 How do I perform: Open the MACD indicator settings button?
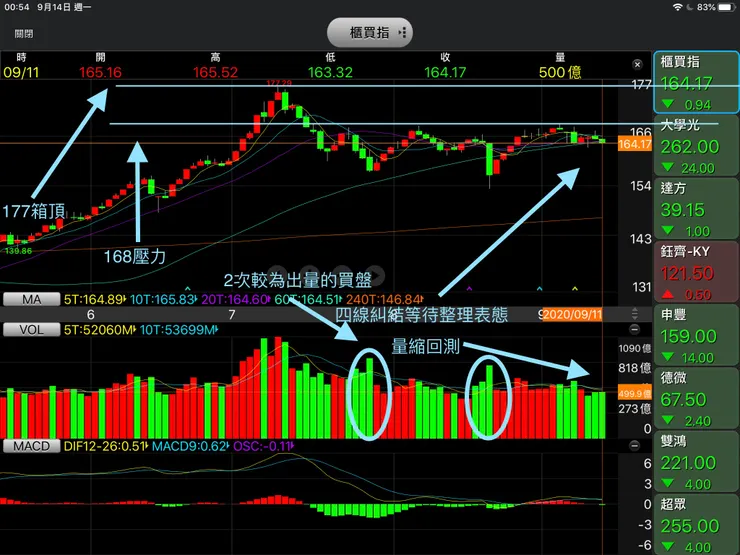32,446
